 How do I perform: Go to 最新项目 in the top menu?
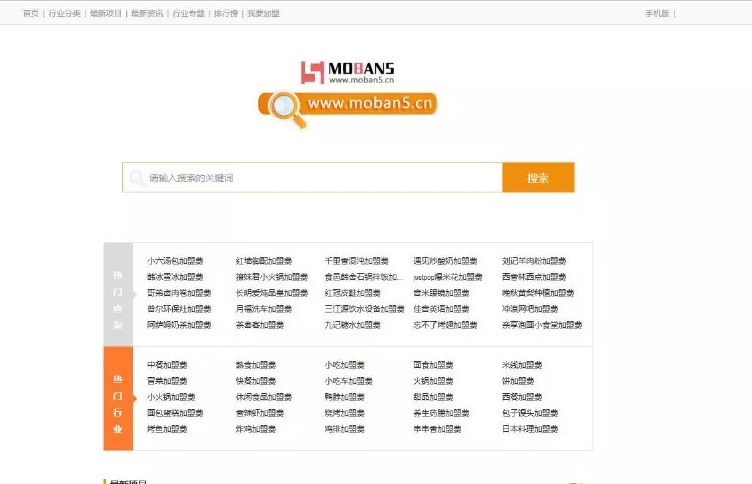tap(105, 13)
